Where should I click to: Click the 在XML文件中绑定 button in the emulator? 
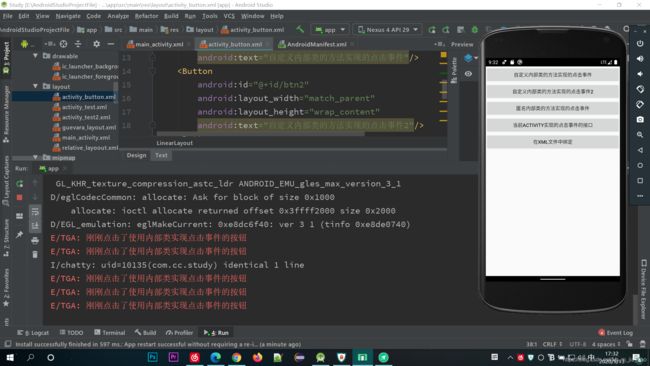coord(553,142)
